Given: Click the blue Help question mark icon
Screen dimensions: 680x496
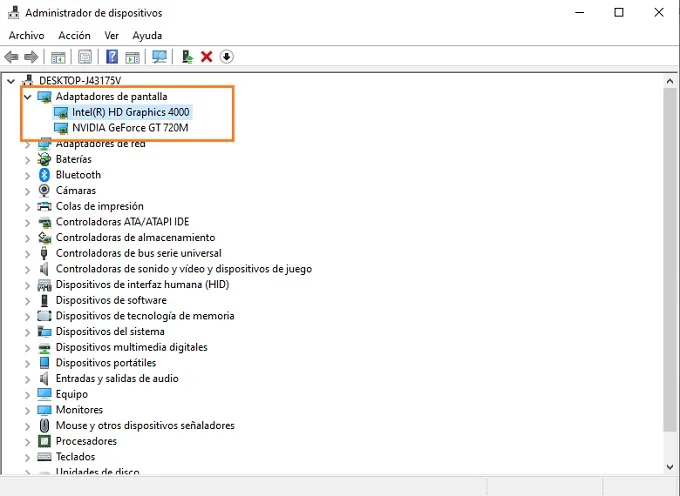Looking at the screenshot, I should pos(112,57).
